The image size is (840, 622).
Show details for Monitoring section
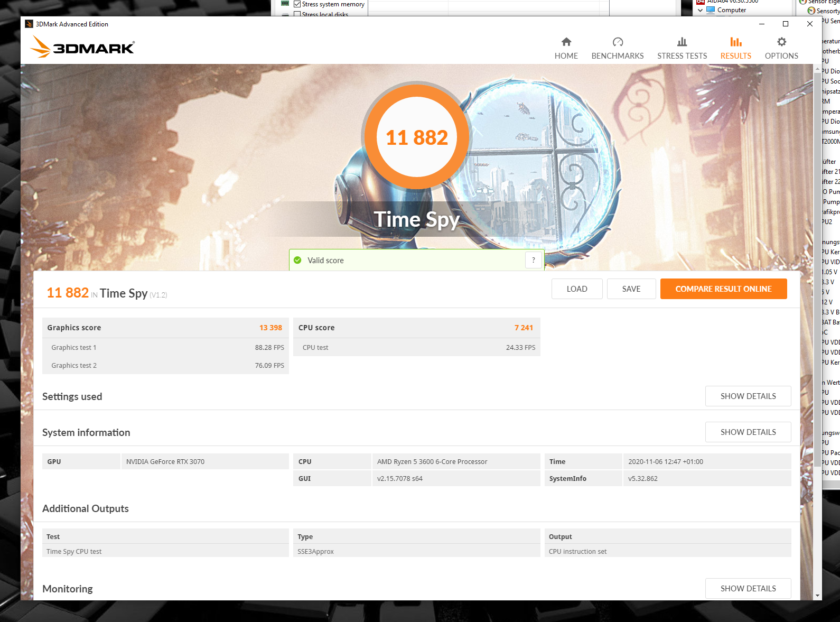pyautogui.click(x=748, y=588)
